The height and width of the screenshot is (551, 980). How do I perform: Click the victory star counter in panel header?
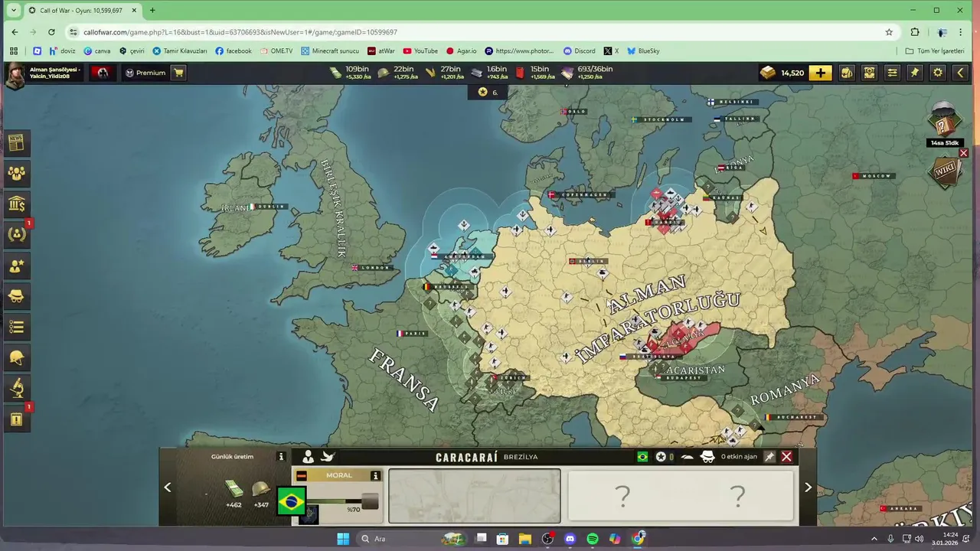(x=664, y=457)
